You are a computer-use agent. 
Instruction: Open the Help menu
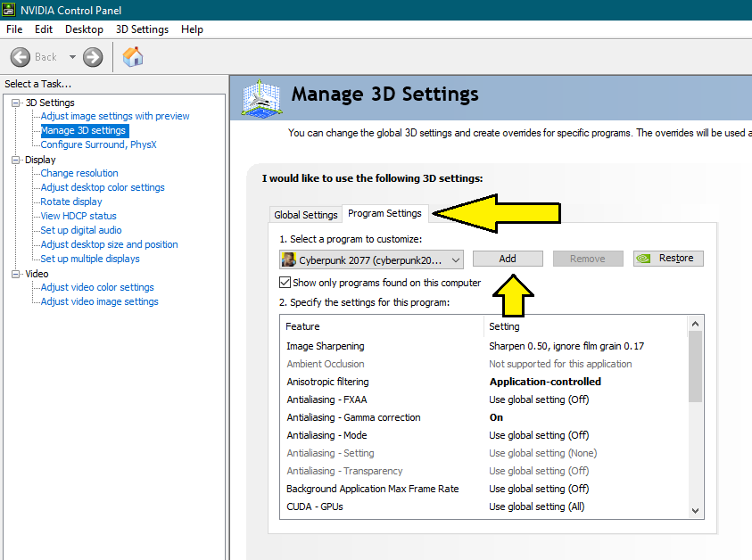(192, 29)
